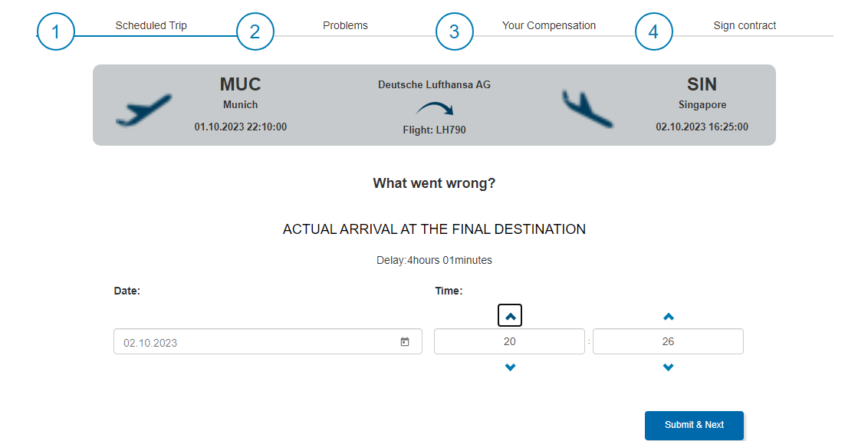
Task: Increase the hour with the up chevron
Action: [510, 316]
